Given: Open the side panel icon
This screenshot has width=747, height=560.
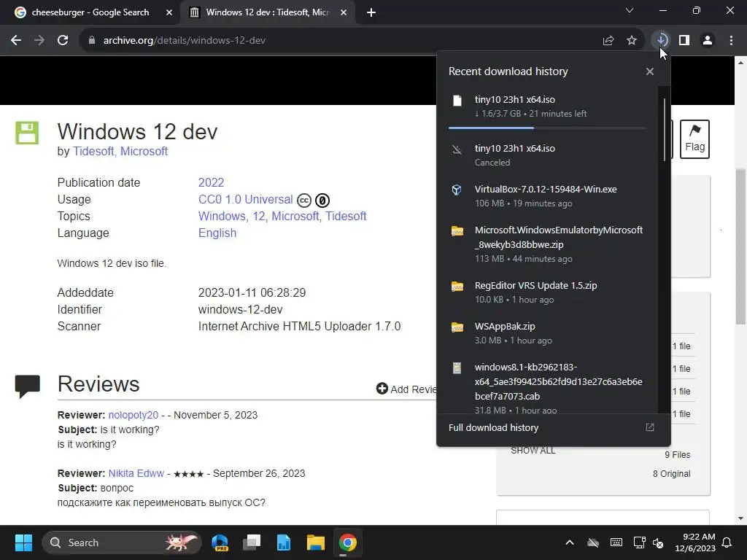Looking at the screenshot, I should (x=684, y=41).
